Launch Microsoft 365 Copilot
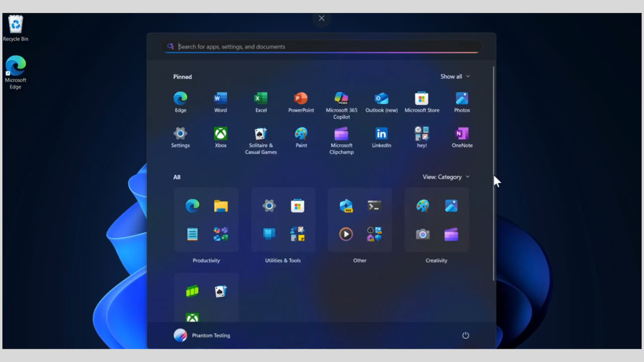The image size is (644, 362). pos(341,99)
